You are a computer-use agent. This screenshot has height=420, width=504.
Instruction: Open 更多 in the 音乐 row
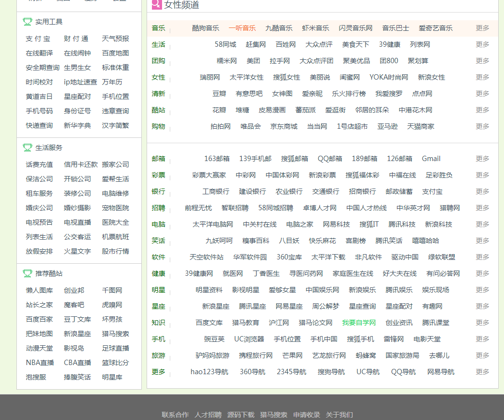pos(482,28)
